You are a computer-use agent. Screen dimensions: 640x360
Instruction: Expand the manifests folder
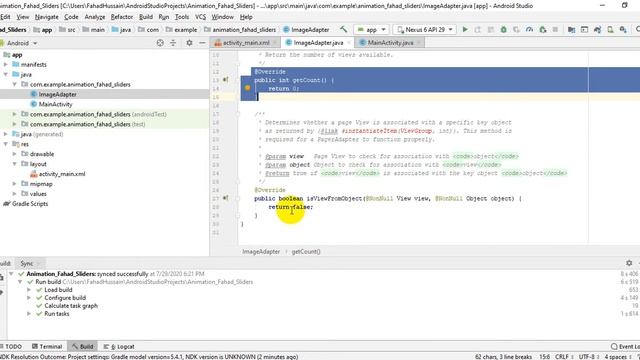6,64
